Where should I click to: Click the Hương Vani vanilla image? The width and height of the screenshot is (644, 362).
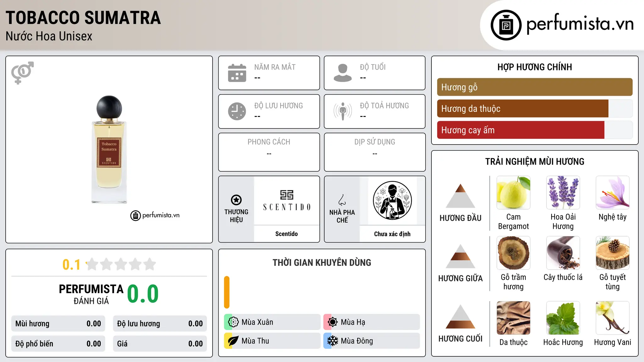pyautogui.click(x=613, y=318)
